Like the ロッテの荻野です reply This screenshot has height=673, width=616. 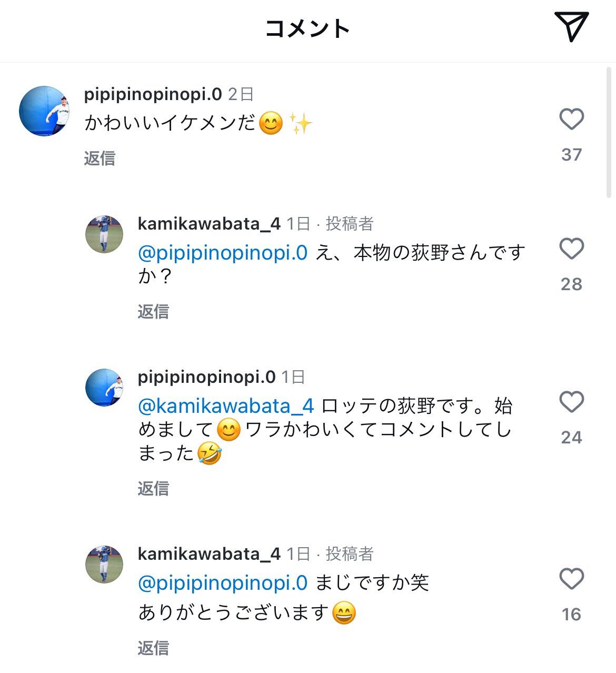coord(571,402)
